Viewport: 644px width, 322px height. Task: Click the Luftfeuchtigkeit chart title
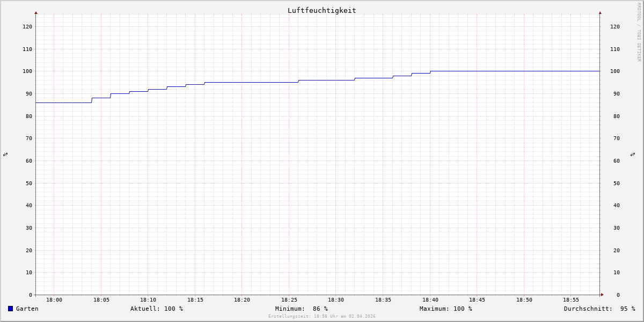pos(321,10)
